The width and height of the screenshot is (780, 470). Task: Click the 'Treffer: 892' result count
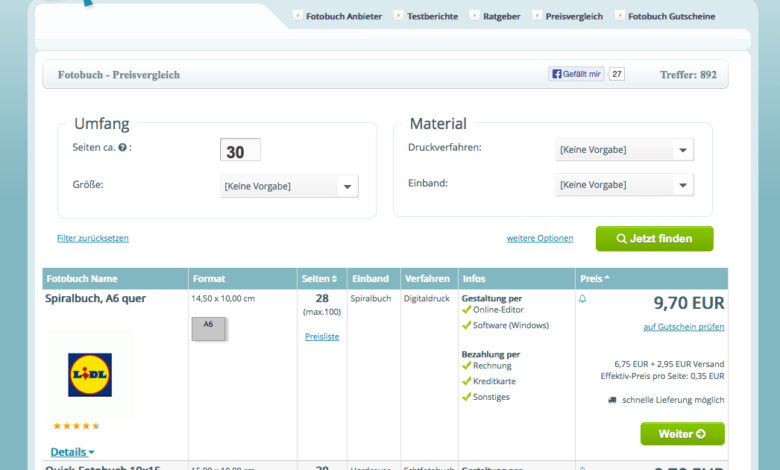[688, 75]
